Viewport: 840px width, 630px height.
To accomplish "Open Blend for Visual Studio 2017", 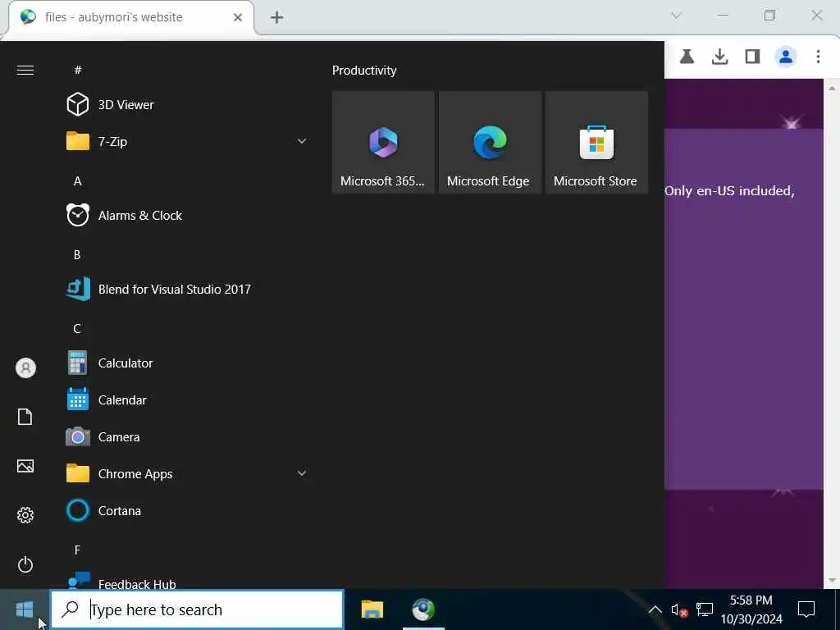I will tap(188, 290).
